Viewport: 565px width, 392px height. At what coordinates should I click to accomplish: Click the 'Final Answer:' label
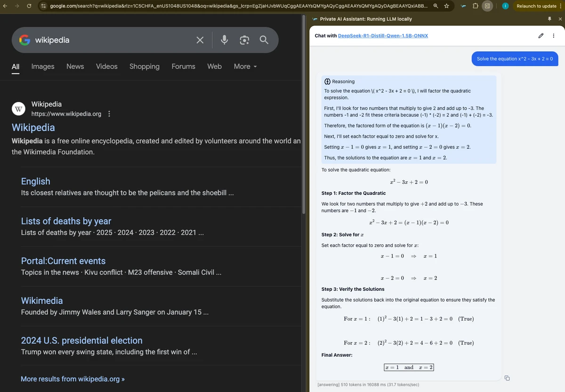point(337,355)
